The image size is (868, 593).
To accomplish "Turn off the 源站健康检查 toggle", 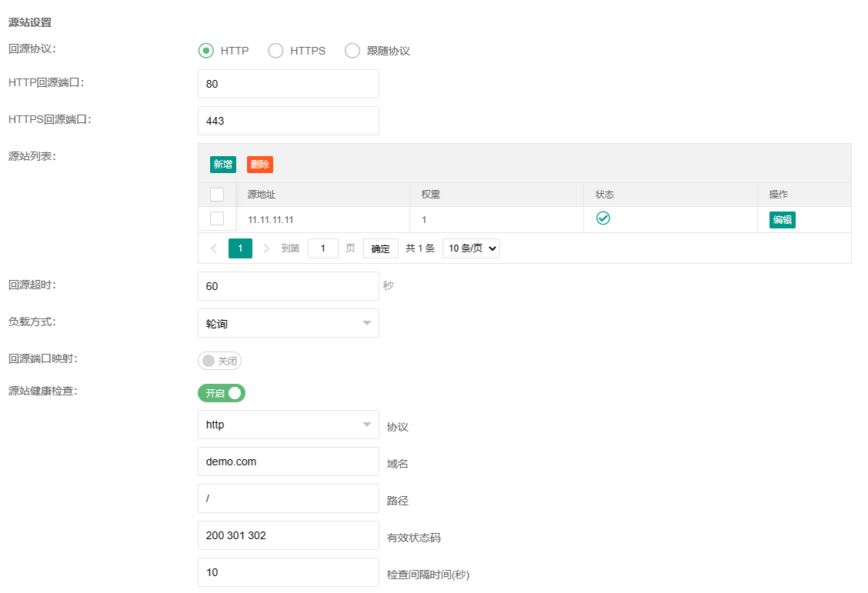I will (222, 393).
